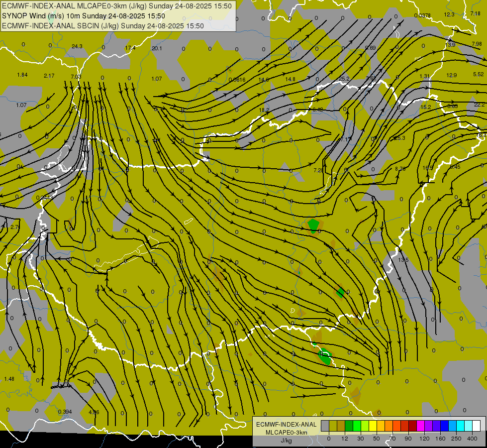Click legend tick label 50
Screen dimensions: 487x448
pos(376,439)
